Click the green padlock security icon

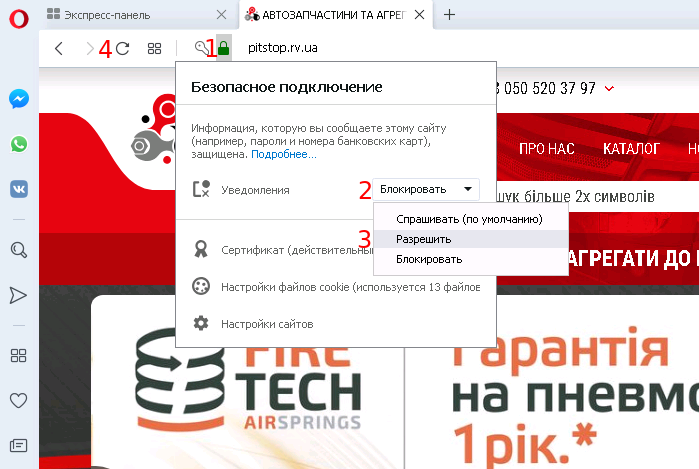pos(224,48)
